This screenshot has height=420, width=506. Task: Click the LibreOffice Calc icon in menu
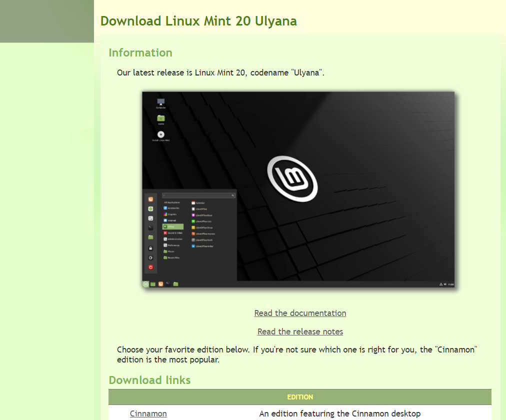[193, 221]
